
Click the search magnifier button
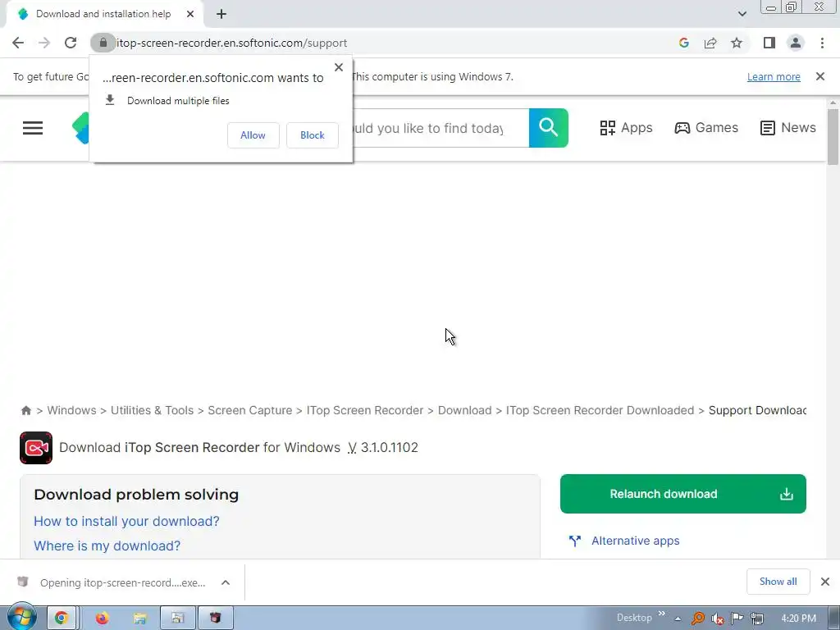click(549, 128)
